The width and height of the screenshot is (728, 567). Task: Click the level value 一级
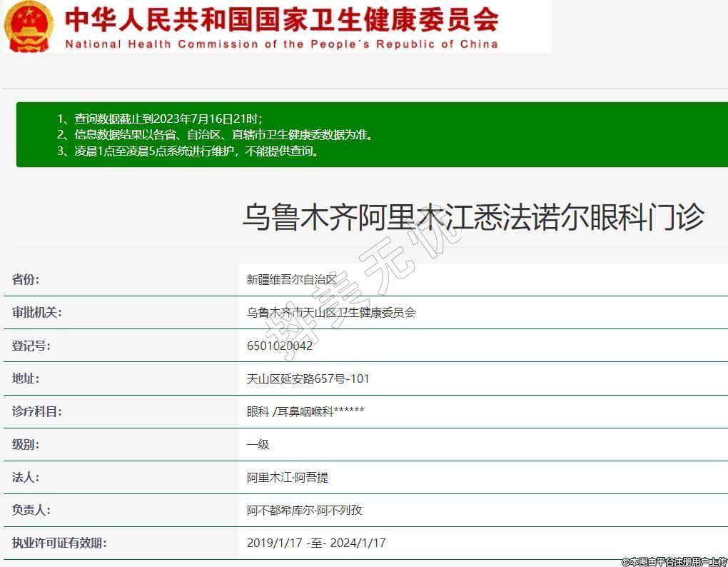(x=258, y=444)
